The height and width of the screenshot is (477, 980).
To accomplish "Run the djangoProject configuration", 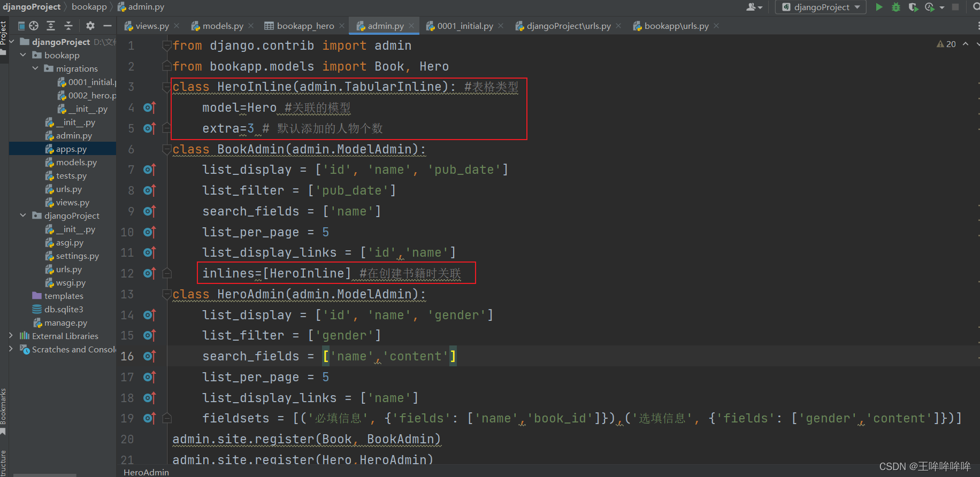I will [x=879, y=7].
